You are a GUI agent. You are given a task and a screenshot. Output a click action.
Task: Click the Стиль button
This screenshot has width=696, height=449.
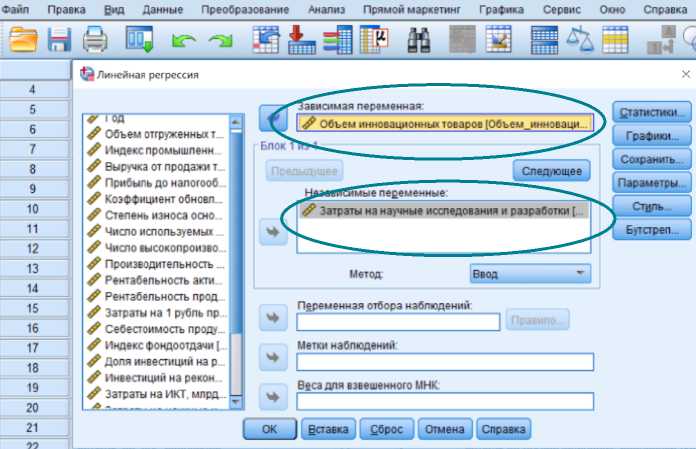(652, 206)
